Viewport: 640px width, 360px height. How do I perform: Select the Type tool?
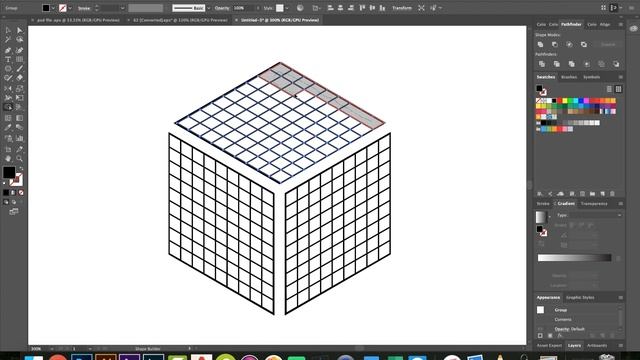click(8, 60)
